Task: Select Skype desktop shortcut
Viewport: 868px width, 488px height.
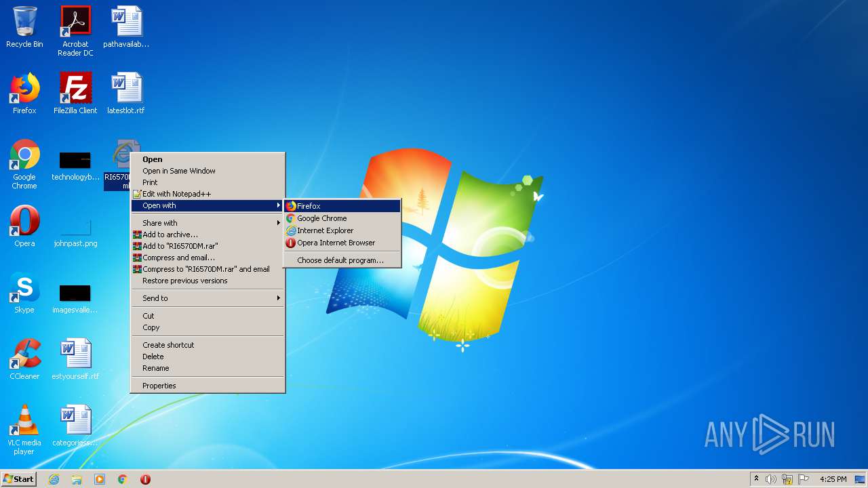Action: (24, 293)
